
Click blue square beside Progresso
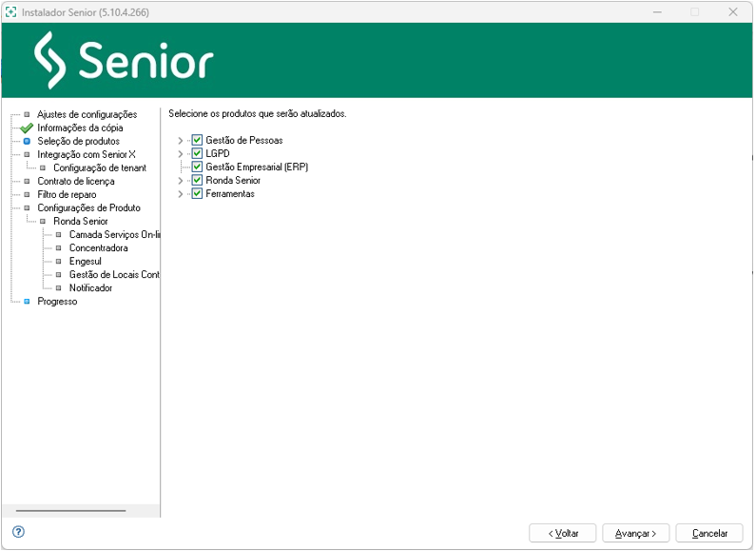[x=27, y=302]
